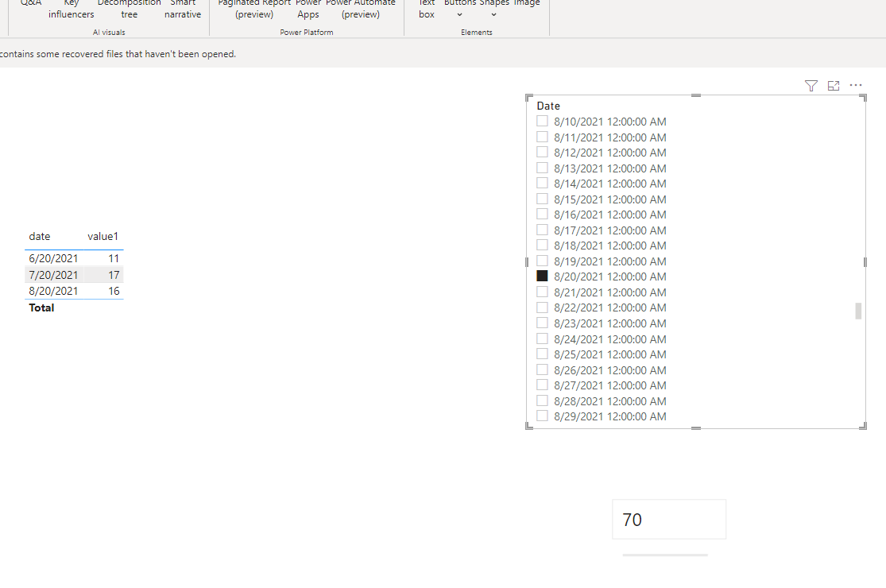
Task: Select the Date slicer header
Action: click(x=548, y=106)
